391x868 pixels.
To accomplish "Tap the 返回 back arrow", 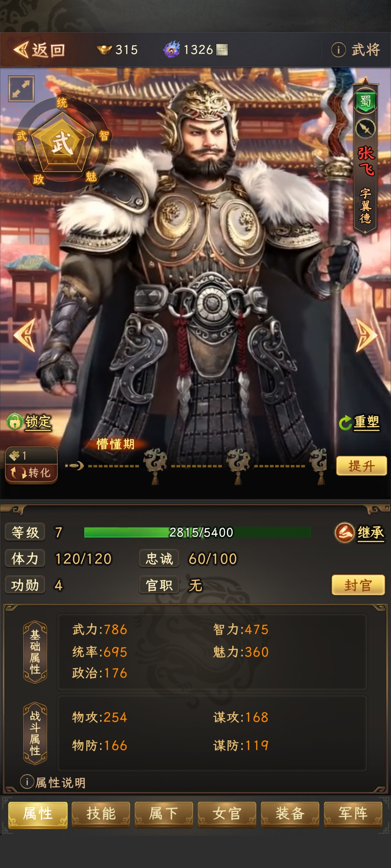I will (21, 50).
